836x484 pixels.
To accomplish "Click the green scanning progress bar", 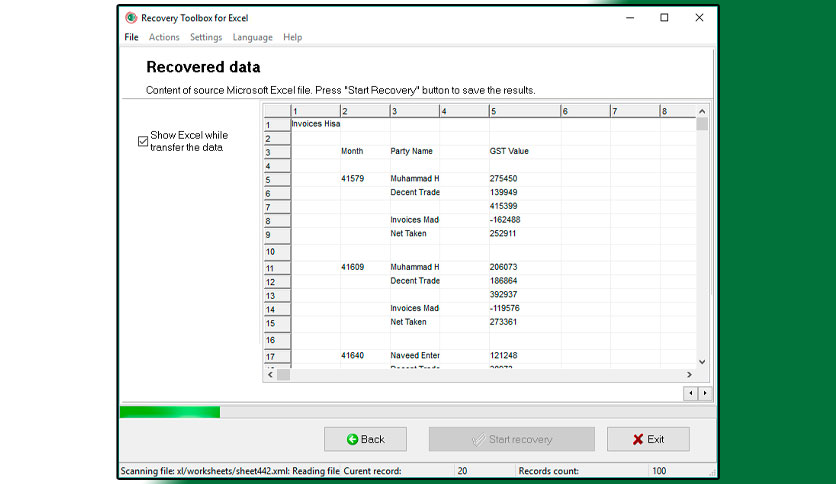I will click(170, 412).
